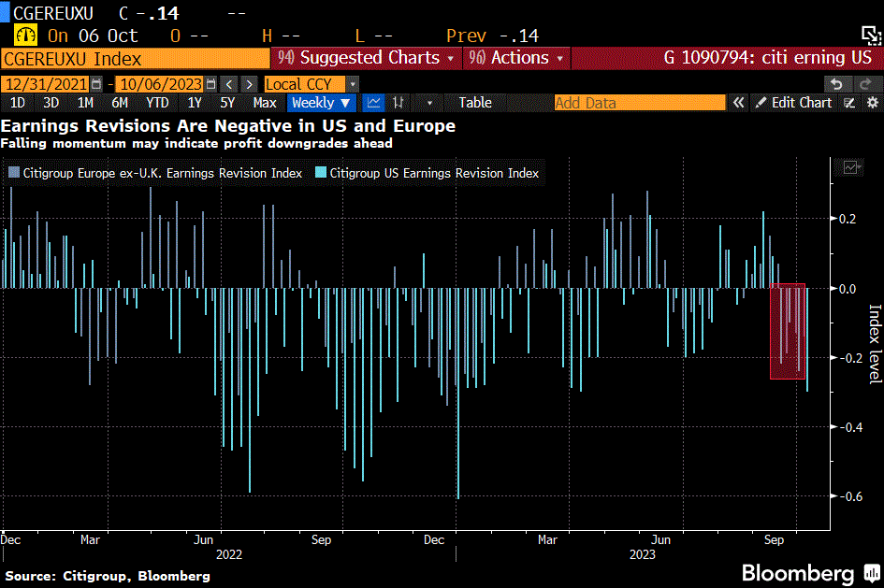This screenshot has height=588, width=884.
Task: Expand the Weekly periodicity dropdown
Action: point(322,103)
